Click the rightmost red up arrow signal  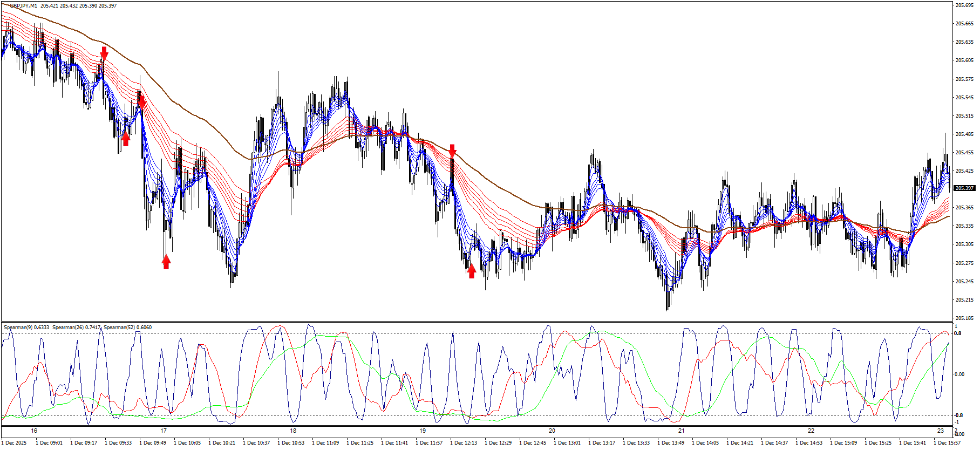(x=472, y=271)
